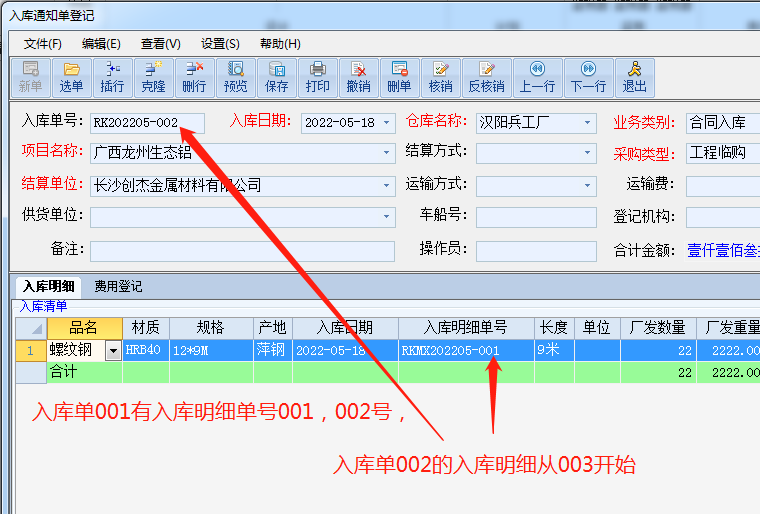The width and height of the screenshot is (760, 514).
Task: Open the 帮助(H) menu
Action: [280, 44]
